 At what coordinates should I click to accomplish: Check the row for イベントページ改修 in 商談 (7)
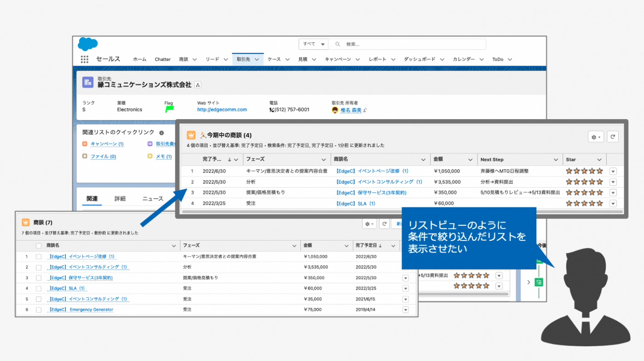[39, 257]
